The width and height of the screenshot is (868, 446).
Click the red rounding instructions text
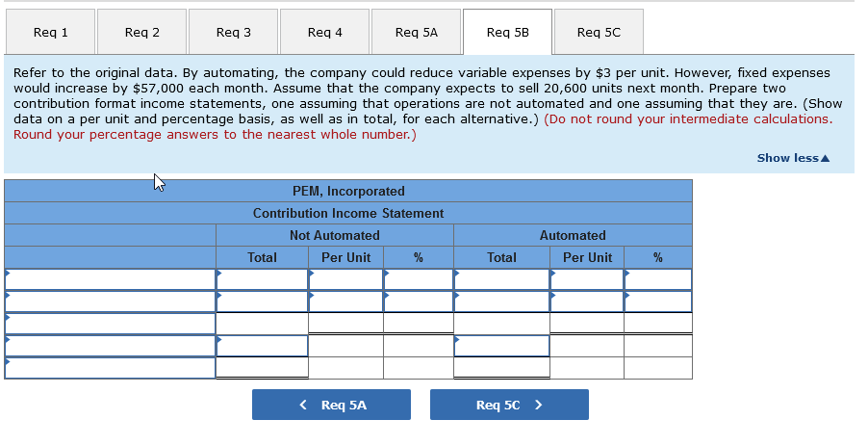(x=422, y=127)
